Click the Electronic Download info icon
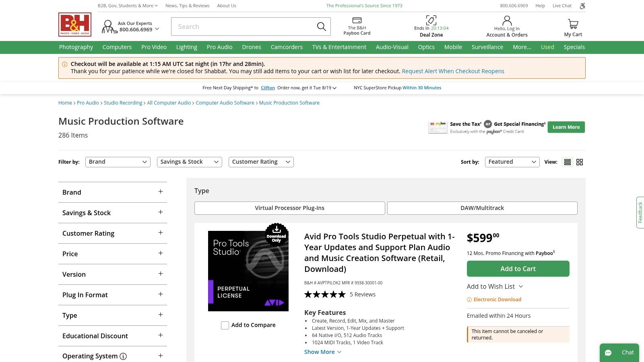This screenshot has height=362, width=644. click(469, 300)
